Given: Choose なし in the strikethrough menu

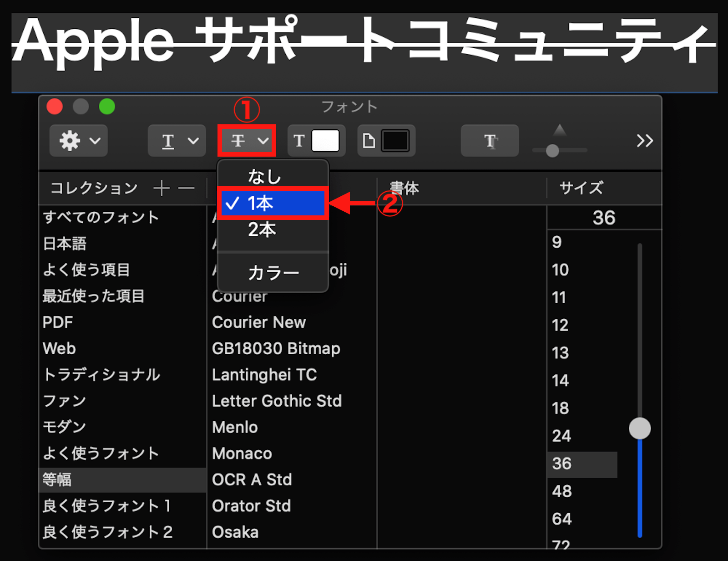Looking at the screenshot, I should click(273, 176).
